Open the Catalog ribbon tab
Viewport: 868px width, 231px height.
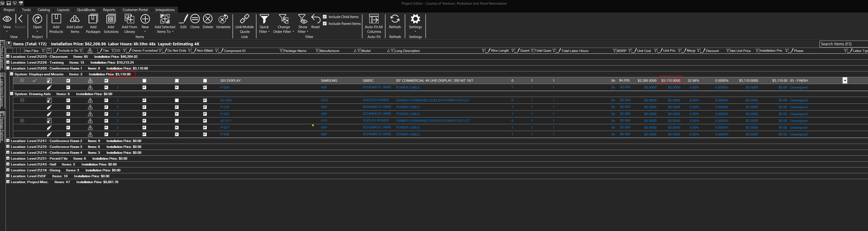point(44,10)
